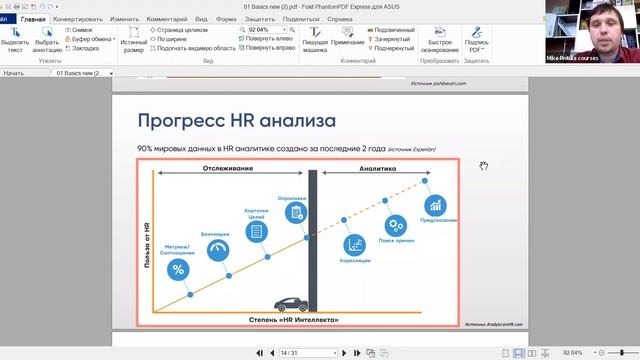Click the Прогресс HR анализа slide heading

point(237,121)
